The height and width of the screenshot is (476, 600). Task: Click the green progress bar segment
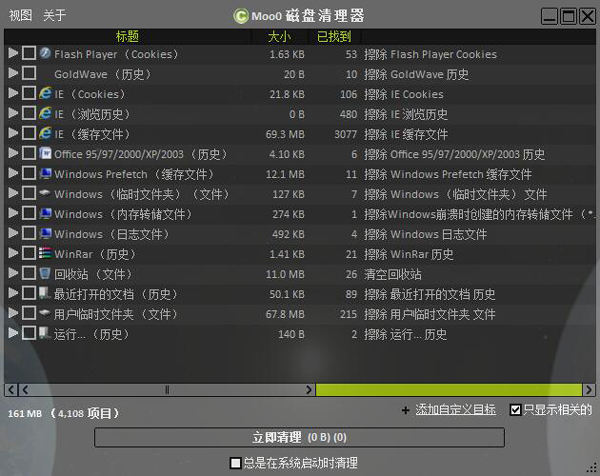(449, 390)
